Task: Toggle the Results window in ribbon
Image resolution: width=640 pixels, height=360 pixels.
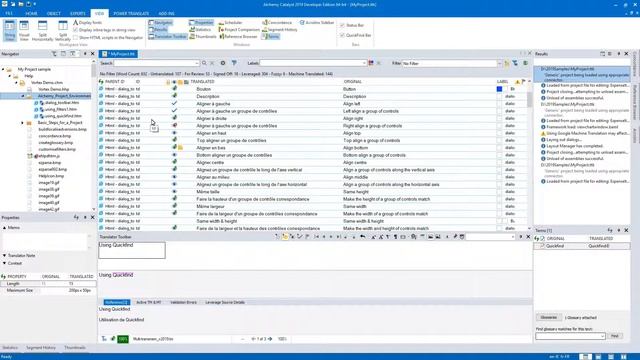Action: pos(158,29)
